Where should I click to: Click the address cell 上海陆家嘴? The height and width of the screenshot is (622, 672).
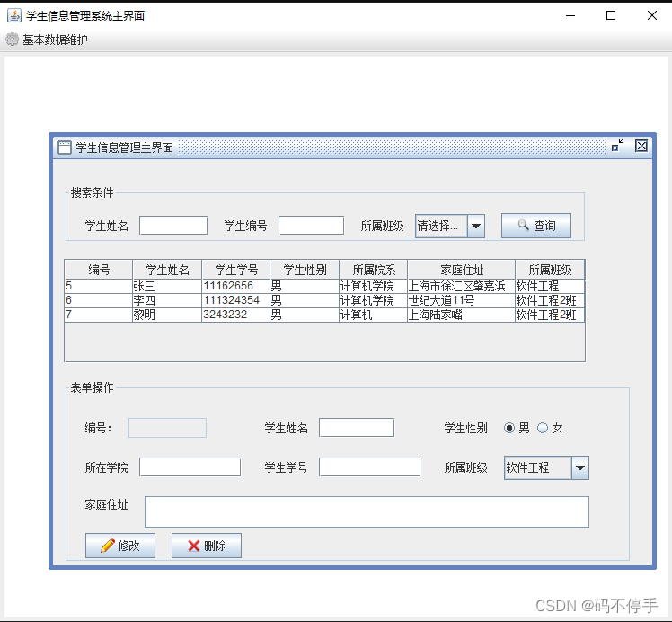462,315
